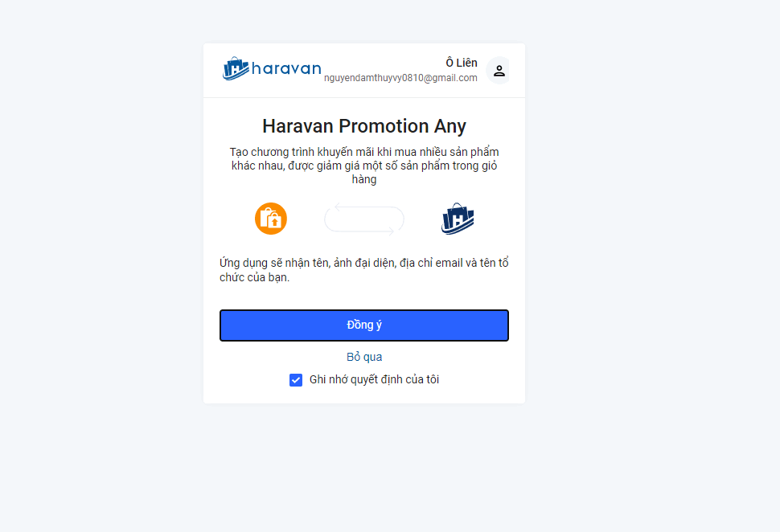Agree to grant the app access

pos(364,325)
